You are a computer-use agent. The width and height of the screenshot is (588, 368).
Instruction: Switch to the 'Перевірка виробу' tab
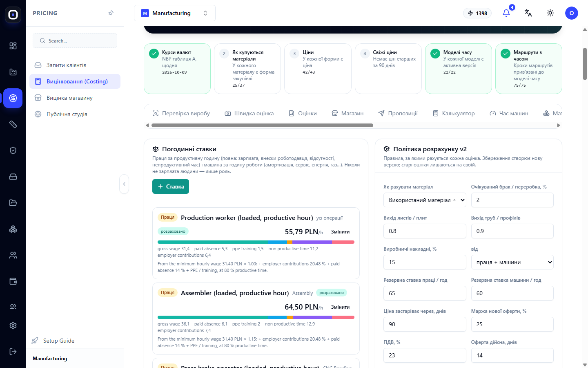181,113
